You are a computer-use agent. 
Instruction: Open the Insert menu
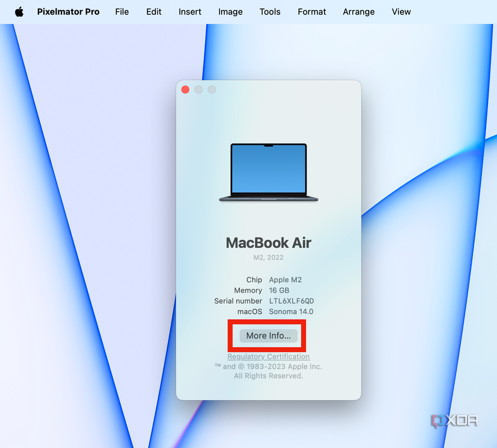(x=190, y=11)
